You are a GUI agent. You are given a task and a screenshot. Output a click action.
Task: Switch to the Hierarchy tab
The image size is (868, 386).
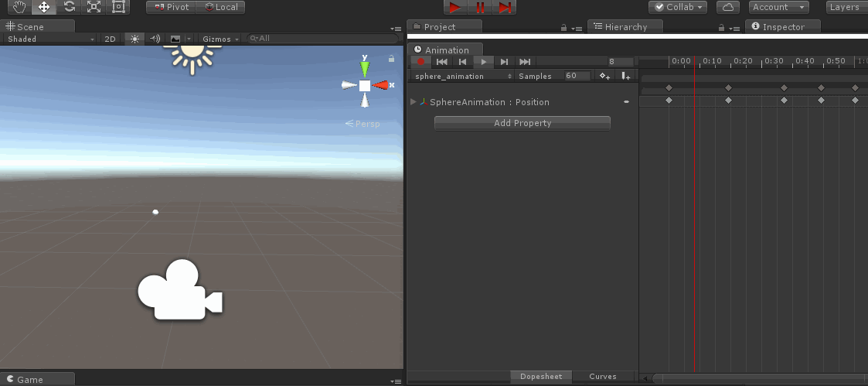pos(625,26)
